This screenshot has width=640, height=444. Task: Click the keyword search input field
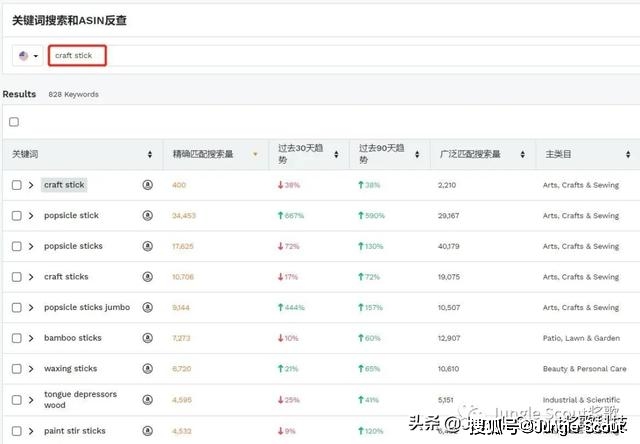point(344,56)
